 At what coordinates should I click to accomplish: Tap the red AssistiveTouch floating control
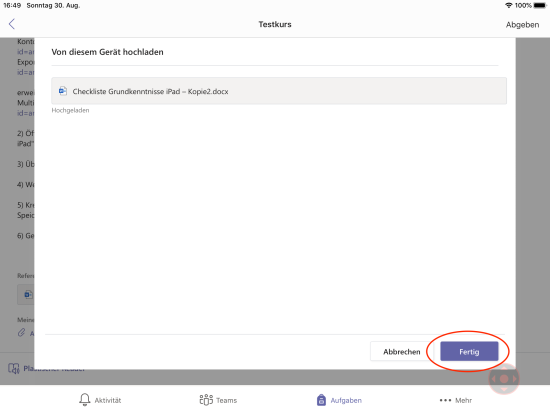[504, 379]
